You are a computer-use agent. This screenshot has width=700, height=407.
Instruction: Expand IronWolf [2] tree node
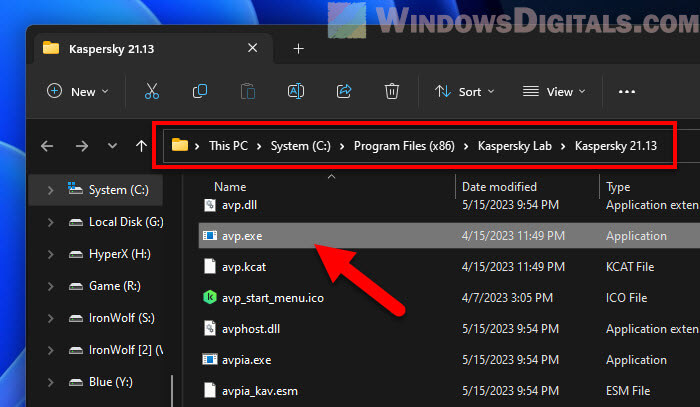coord(50,351)
